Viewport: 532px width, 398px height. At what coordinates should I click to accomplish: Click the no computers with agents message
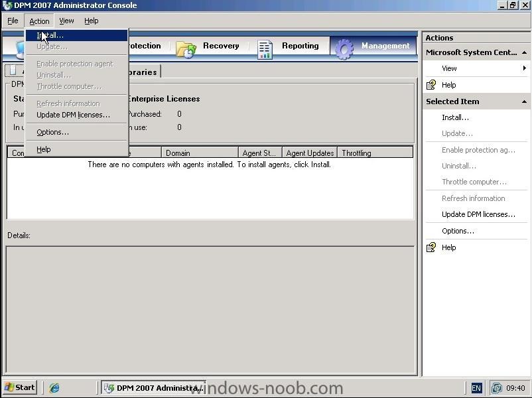209,165
